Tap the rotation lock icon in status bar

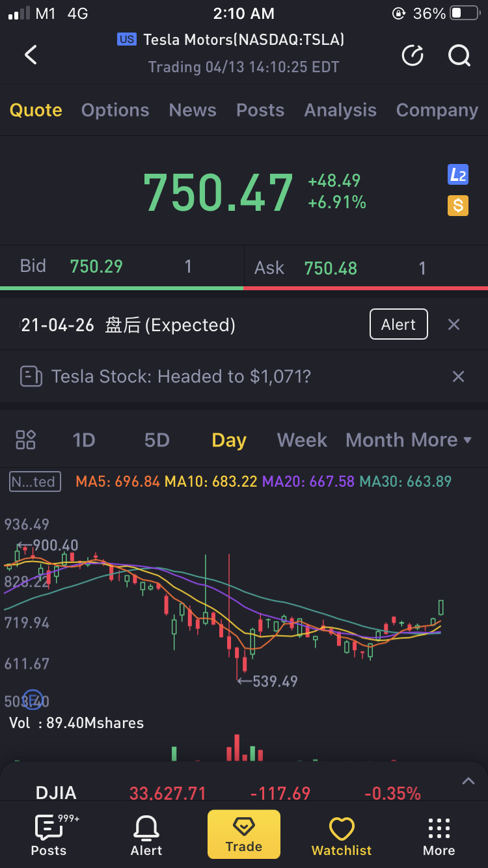[x=398, y=13]
